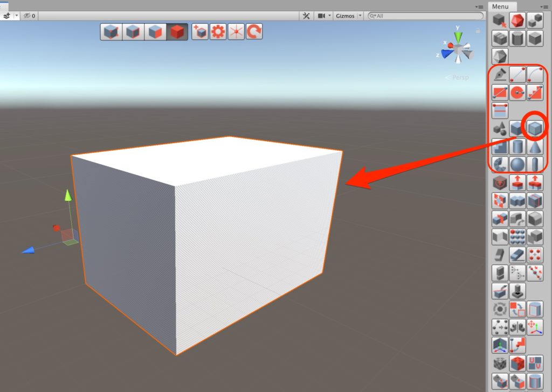552x392 pixels.
Task: Select the eraser tool icon
Action: pos(517,254)
